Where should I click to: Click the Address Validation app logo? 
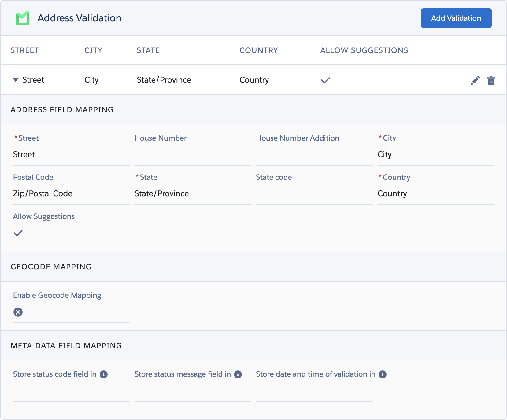click(23, 18)
